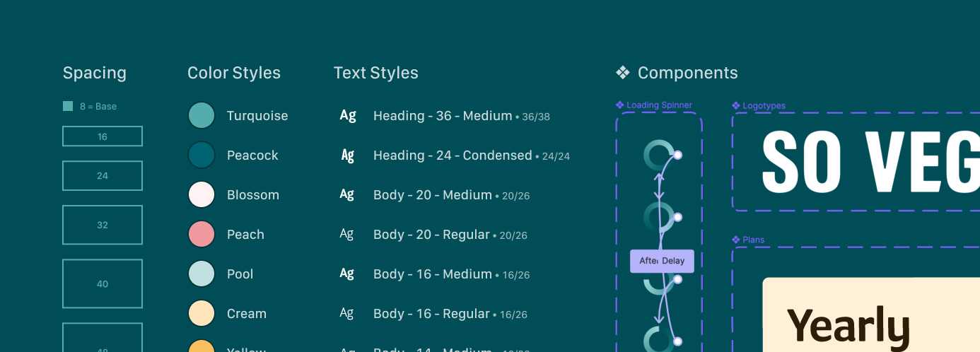Viewport: 980px width, 352px height.
Task: Click the 24/24 size value
Action: point(556,156)
